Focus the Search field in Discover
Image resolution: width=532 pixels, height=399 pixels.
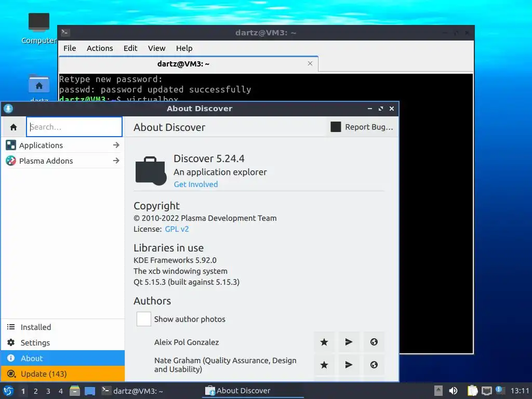coord(74,127)
